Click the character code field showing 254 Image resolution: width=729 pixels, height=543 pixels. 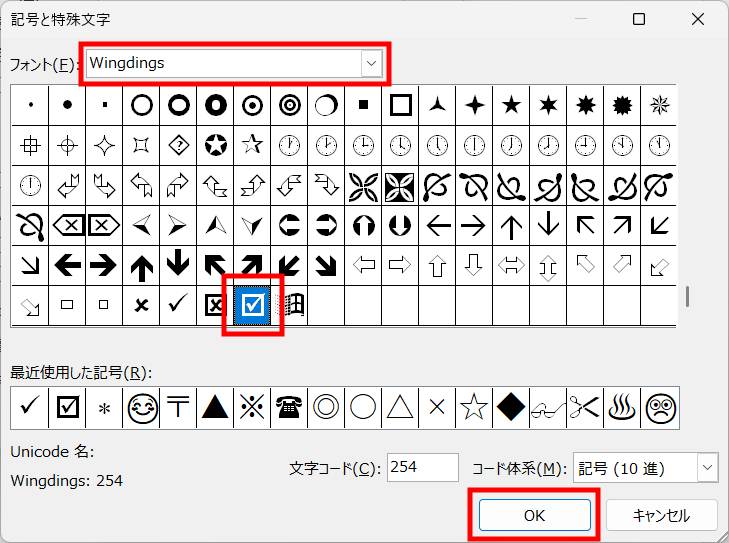[423, 467]
